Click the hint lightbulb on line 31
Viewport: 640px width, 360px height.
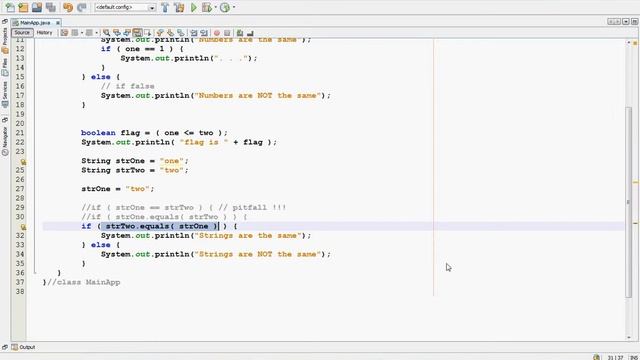pos(23,227)
